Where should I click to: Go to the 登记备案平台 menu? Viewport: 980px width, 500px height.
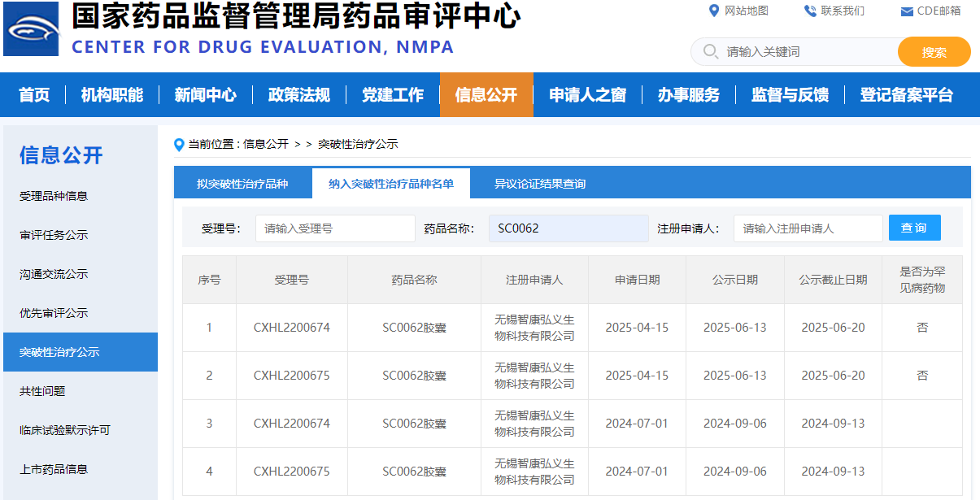point(906,95)
